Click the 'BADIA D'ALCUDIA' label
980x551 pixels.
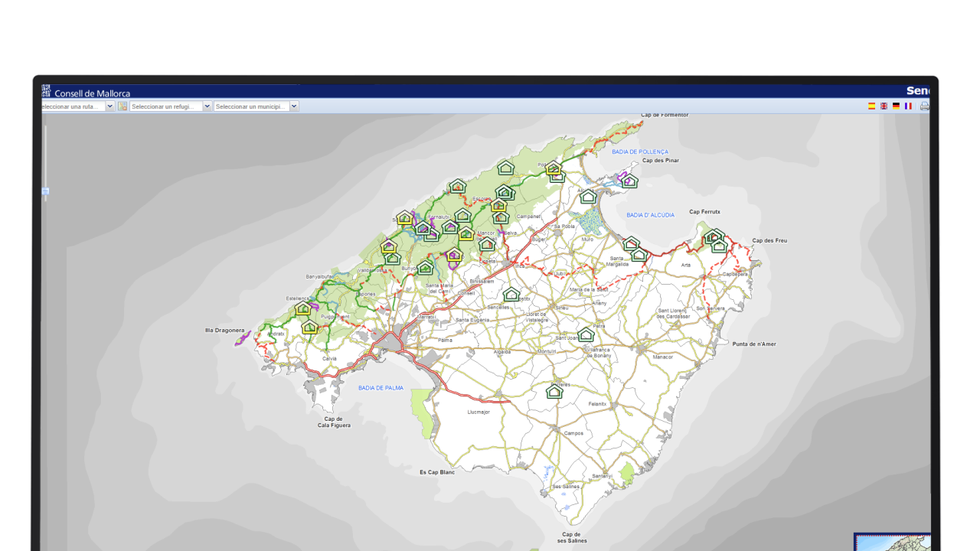click(x=650, y=215)
